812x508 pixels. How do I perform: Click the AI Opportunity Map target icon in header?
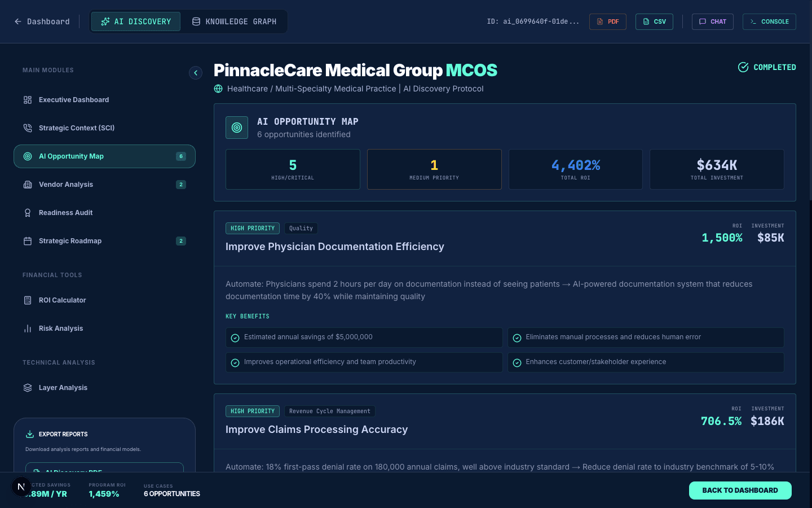click(237, 128)
